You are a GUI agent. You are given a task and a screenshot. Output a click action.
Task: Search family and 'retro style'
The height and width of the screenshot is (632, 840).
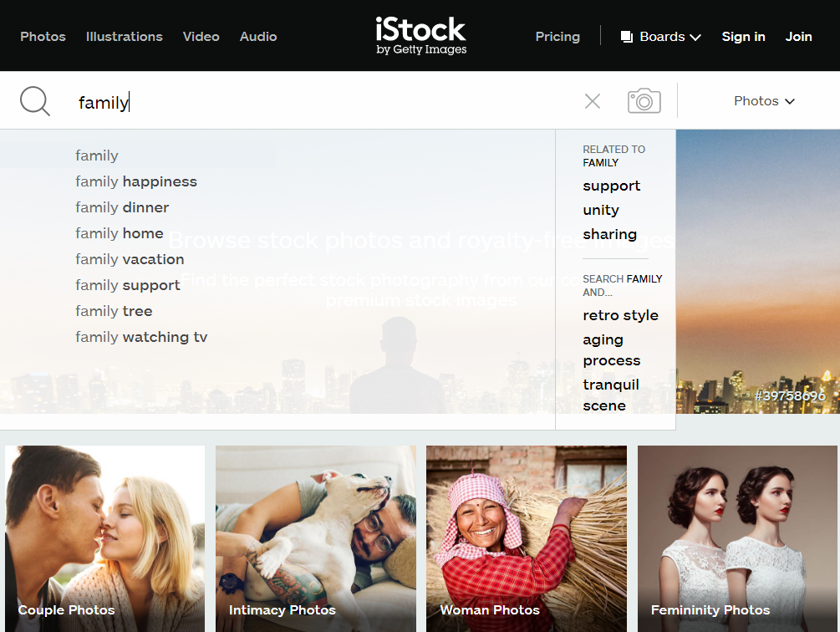[x=620, y=315]
